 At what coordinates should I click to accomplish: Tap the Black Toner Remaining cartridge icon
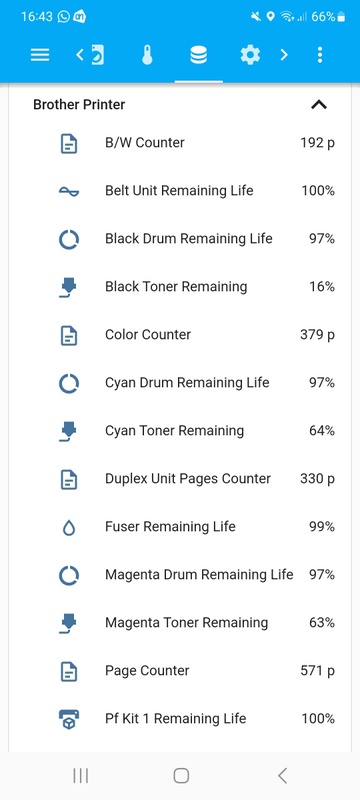point(68,287)
